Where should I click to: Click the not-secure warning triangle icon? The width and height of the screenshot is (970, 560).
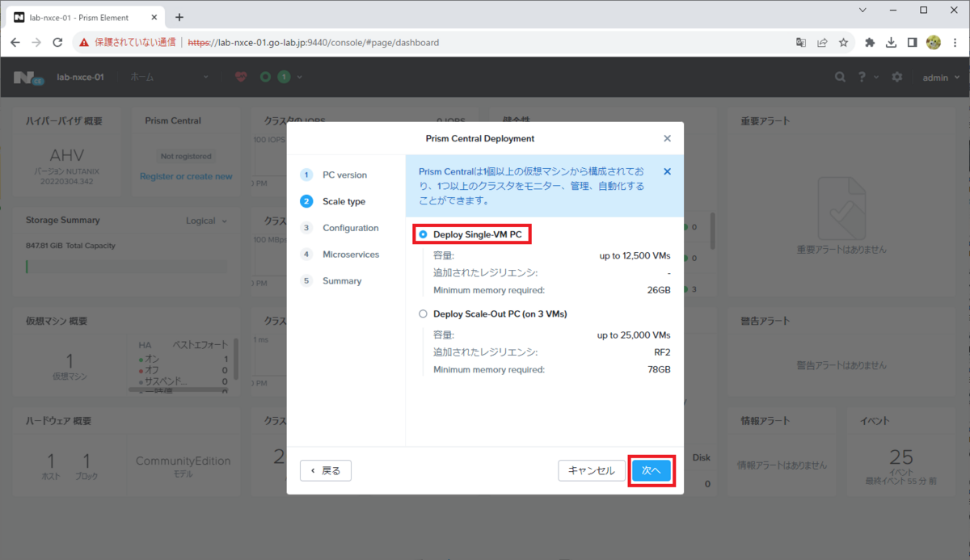point(84,42)
